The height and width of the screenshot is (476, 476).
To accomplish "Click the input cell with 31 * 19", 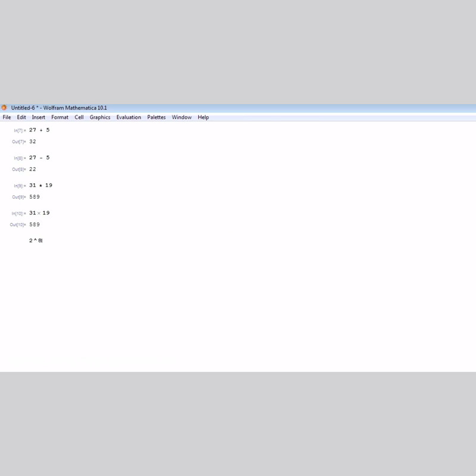I will tap(40, 185).
